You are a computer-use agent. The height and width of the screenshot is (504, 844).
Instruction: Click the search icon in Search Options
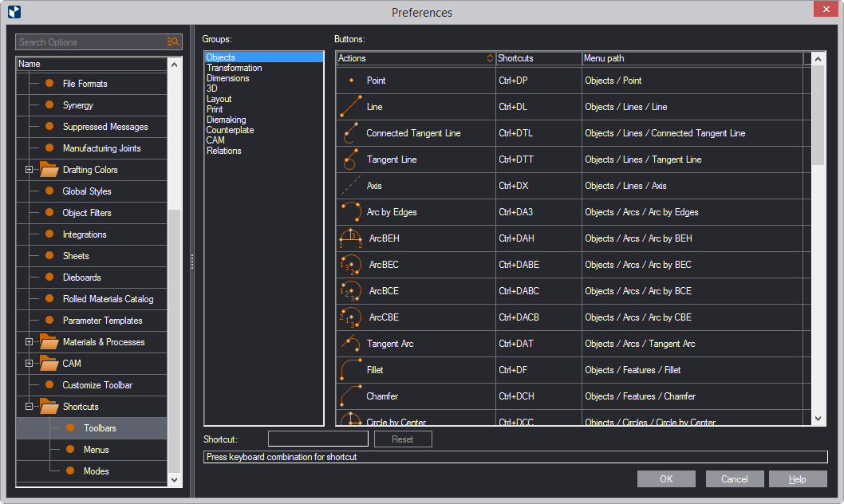(x=173, y=42)
